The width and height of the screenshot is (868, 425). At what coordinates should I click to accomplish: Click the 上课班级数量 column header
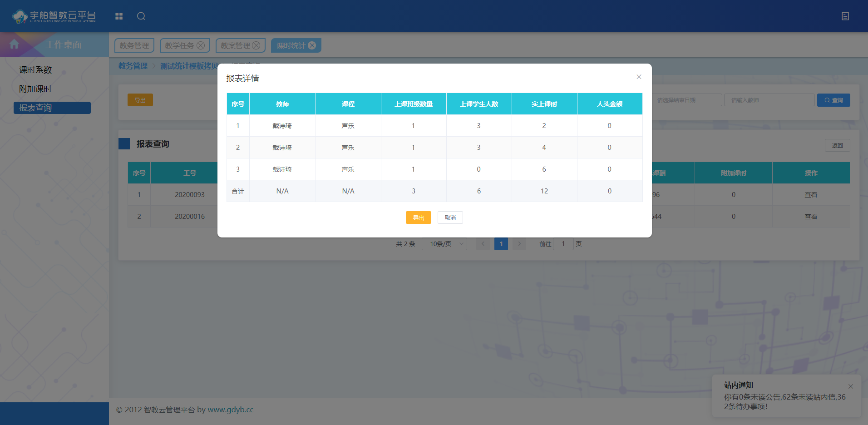[x=414, y=104]
